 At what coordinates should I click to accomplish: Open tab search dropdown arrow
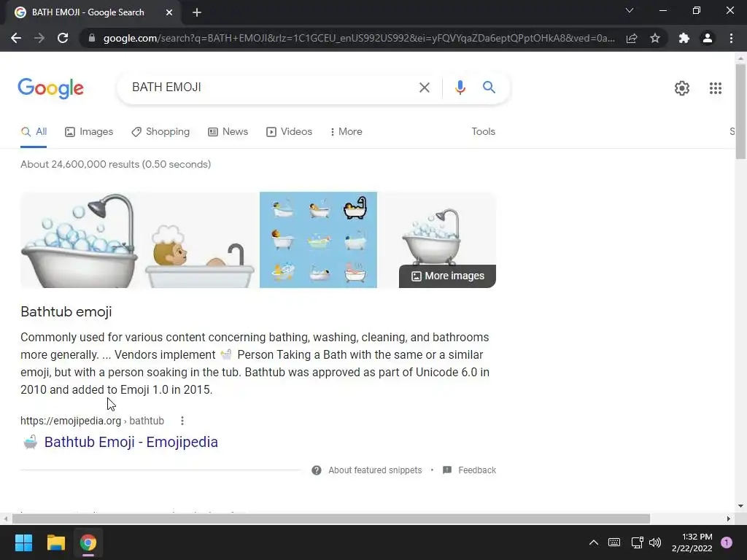(x=630, y=10)
